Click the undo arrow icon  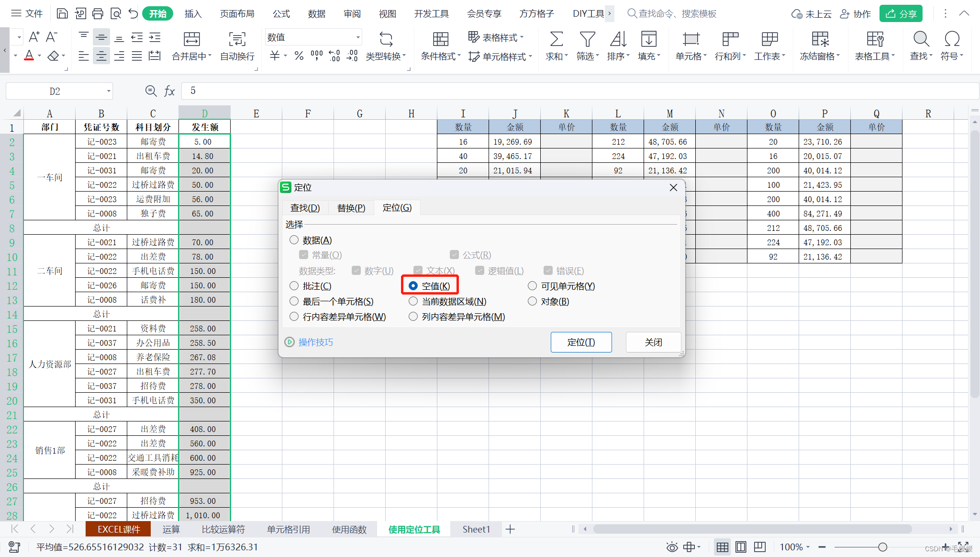click(x=133, y=13)
